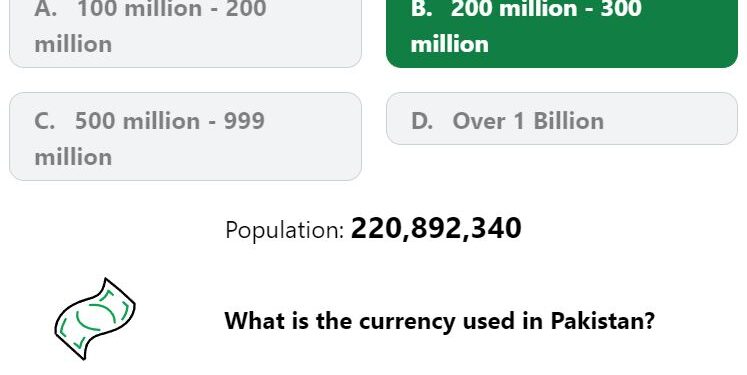Click the white "B." letter label
The image size is (747, 375).
(421, 9)
